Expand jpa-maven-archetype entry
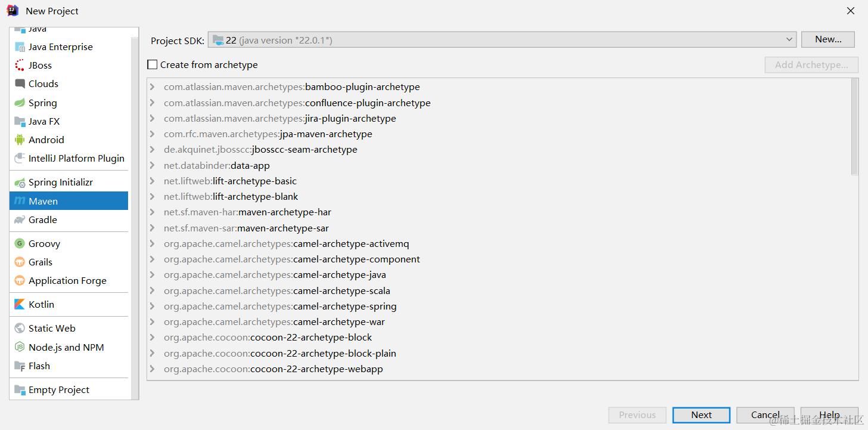 pos(153,134)
